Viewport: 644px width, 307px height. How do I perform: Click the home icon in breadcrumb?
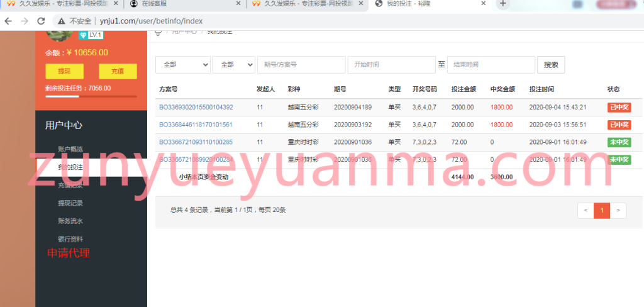pyautogui.click(x=158, y=33)
